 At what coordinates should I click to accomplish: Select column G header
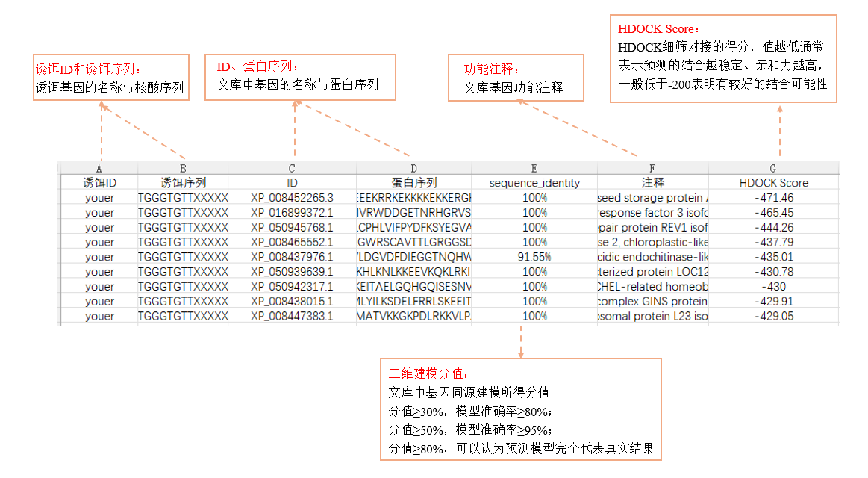point(773,168)
